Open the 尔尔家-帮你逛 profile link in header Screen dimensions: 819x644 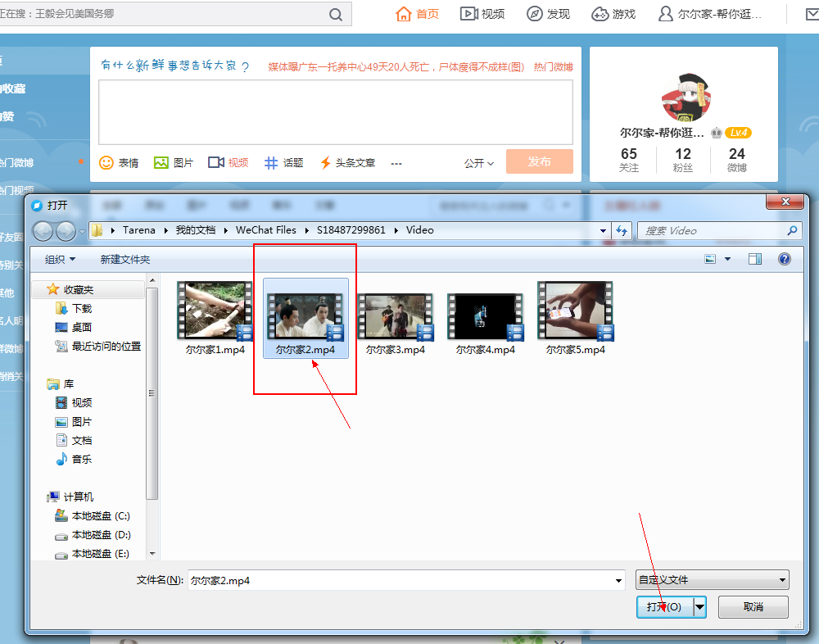pyautogui.click(x=709, y=14)
